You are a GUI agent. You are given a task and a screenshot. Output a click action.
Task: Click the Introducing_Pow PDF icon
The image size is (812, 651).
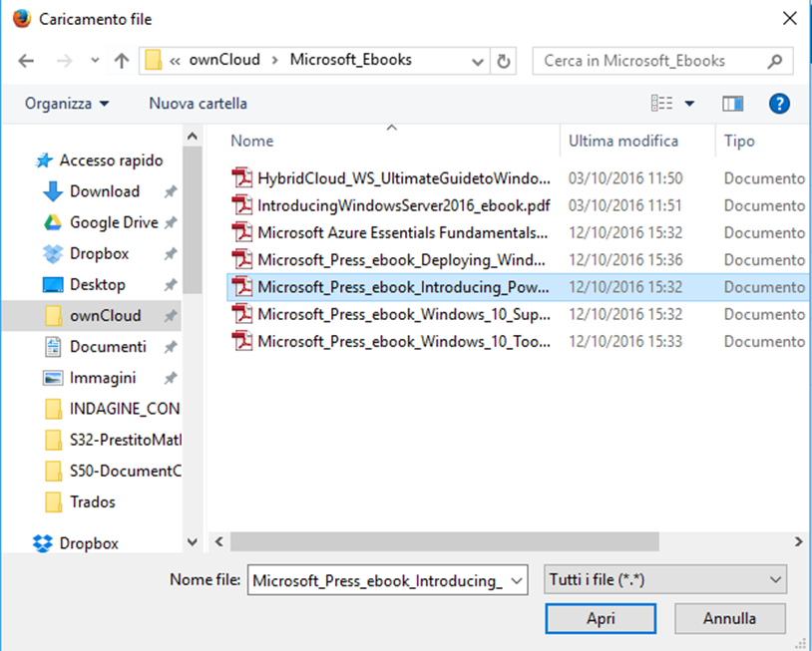click(x=241, y=287)
